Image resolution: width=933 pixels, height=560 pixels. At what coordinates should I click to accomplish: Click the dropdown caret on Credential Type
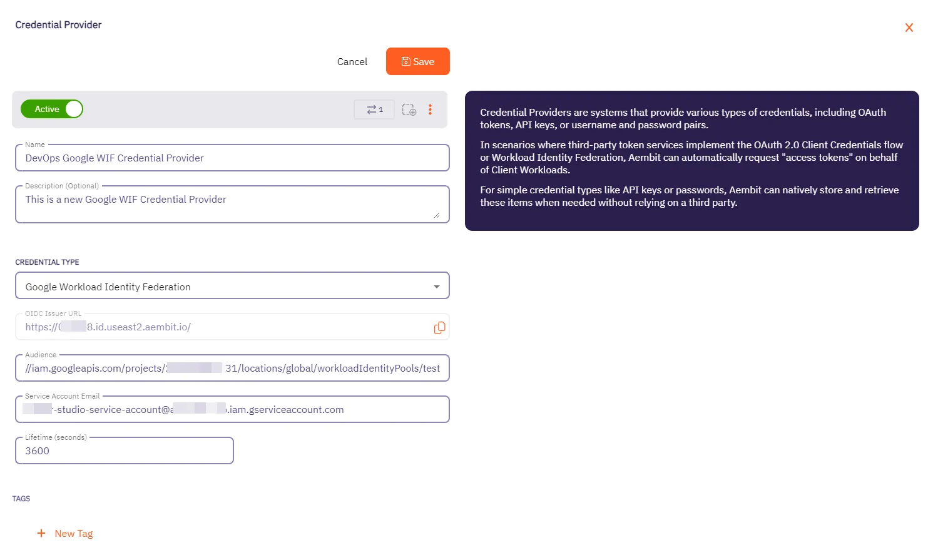tap(437, 286)
